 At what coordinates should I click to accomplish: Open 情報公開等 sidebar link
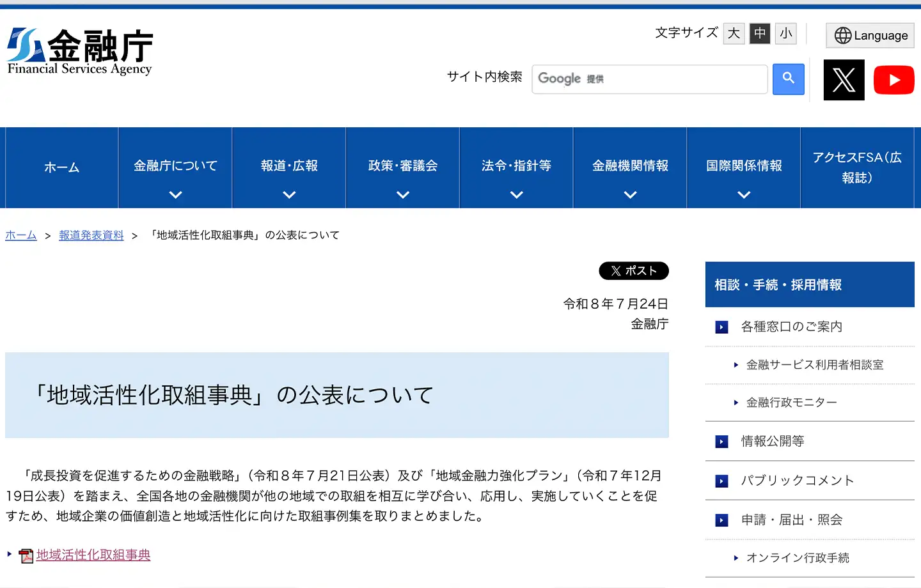(773, 442)
